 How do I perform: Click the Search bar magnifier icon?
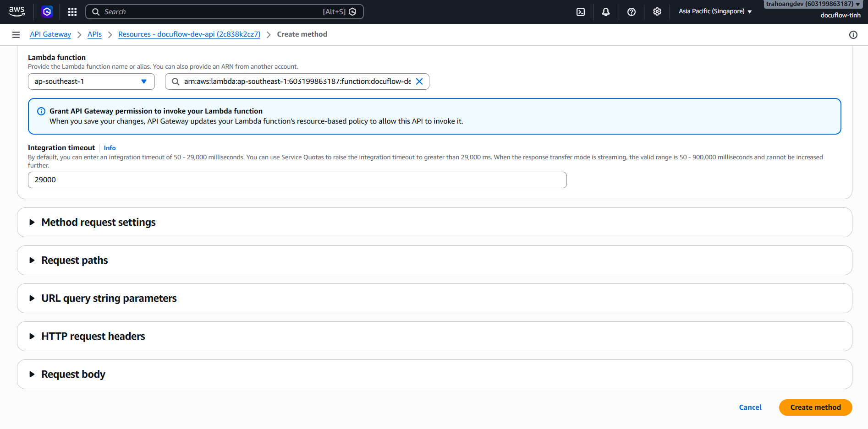click(96, 12)
